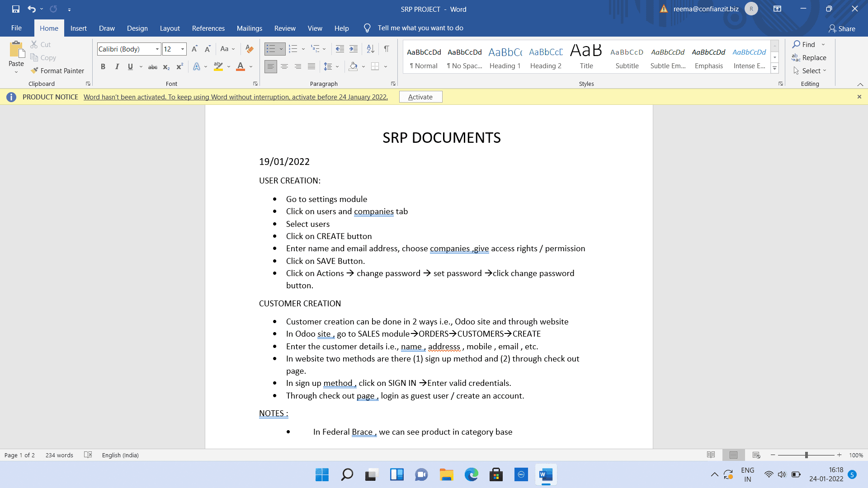Open the File tab
868x488 pixels.
click(x=17, y=28)
